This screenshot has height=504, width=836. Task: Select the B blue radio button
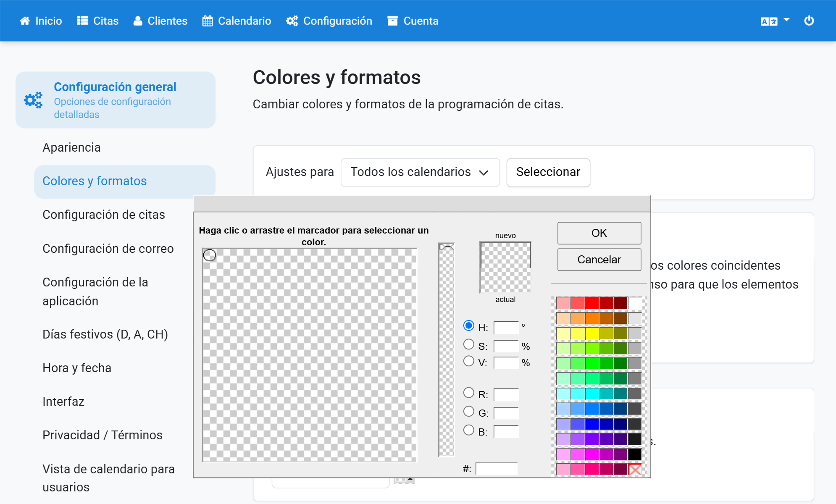point(469,430)
